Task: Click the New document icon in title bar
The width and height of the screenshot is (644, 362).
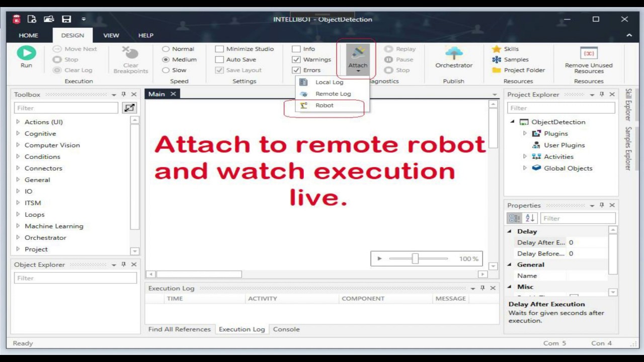Action: (32, 19)
